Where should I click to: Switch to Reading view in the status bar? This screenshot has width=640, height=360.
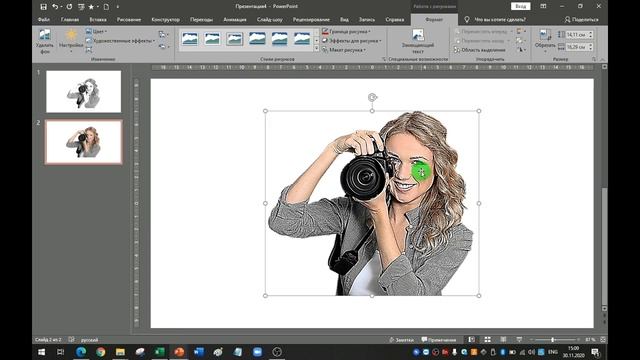(503, 340)
